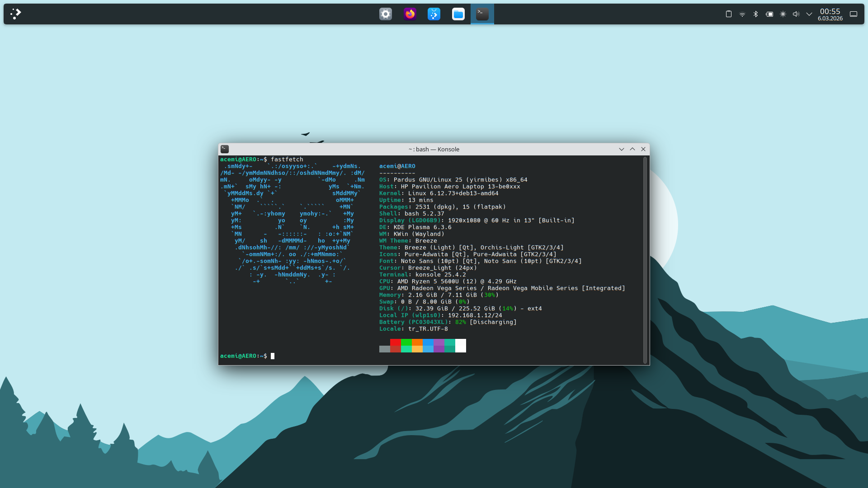Viewport: 868px width, 488px height.
Task: Open System Settings from the panel
Action: [x=386, y=14]
